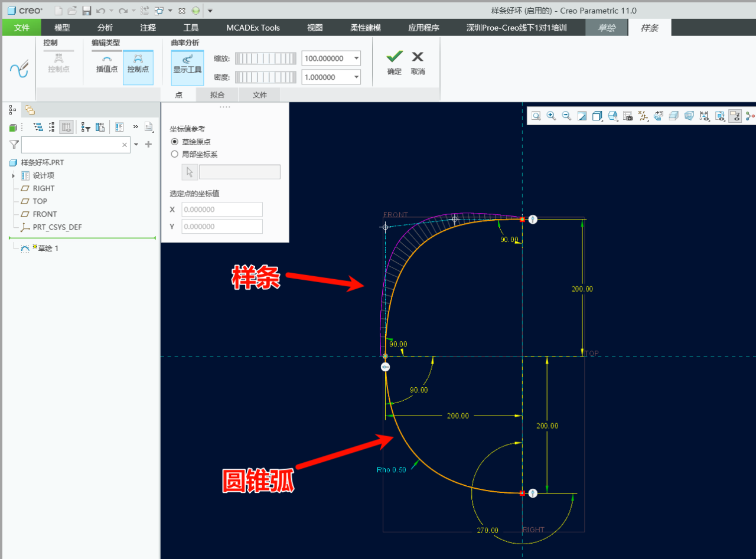Click the Refit view icon

536,116
